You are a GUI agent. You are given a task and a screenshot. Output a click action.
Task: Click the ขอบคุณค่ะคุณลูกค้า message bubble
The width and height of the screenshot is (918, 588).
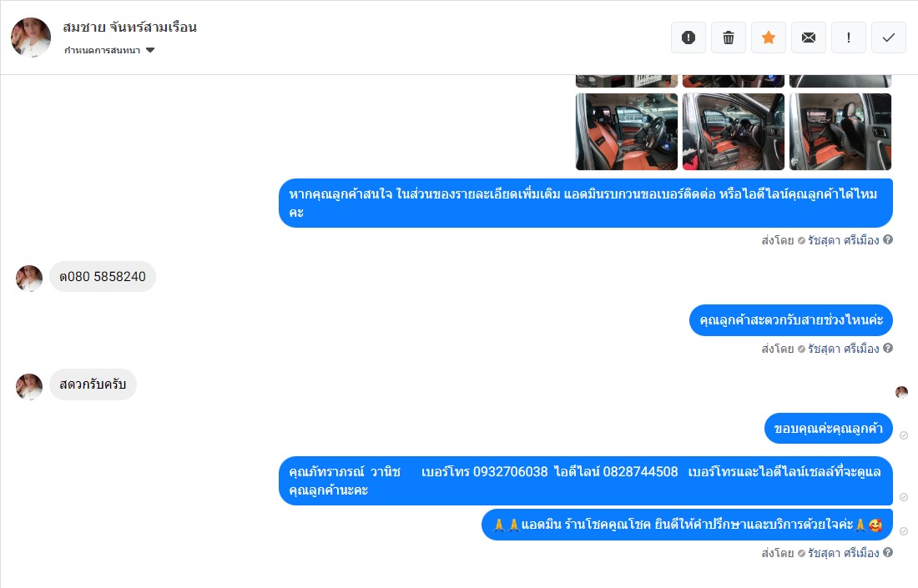(x=829, y=428)
